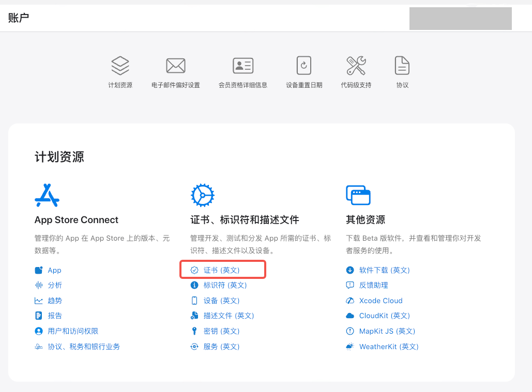This screenshot has width=532, height=392.
Task: Open the 电子邮件偏好设置 envelope icon
Action: (175, 66)
